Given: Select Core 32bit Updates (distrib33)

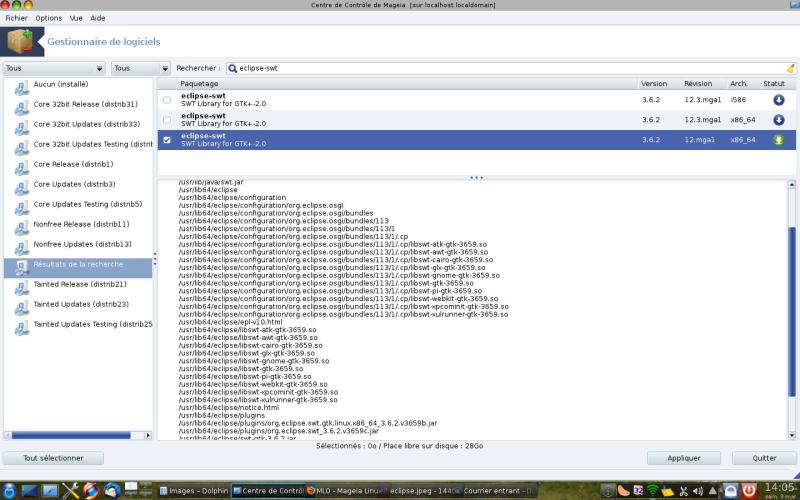Looking at the screenshot, I should 78,128.
